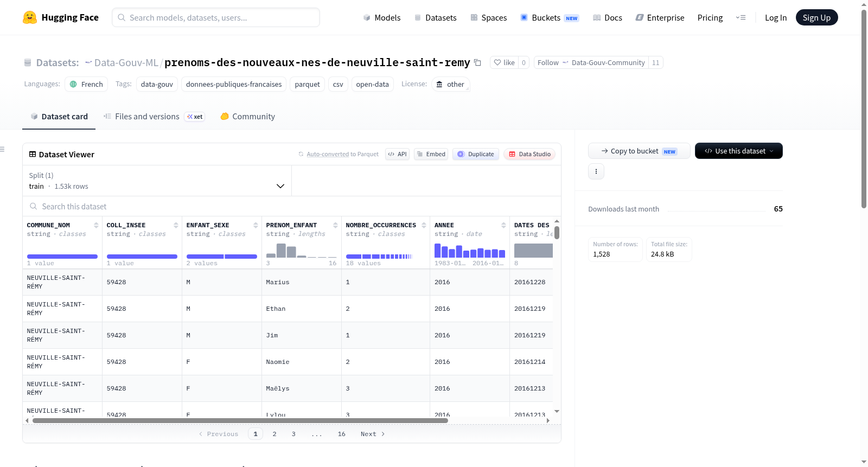The height and width of the screenshot is (467, 868).
Task: Go to page 2 of the table
Action: coord(275,434)
